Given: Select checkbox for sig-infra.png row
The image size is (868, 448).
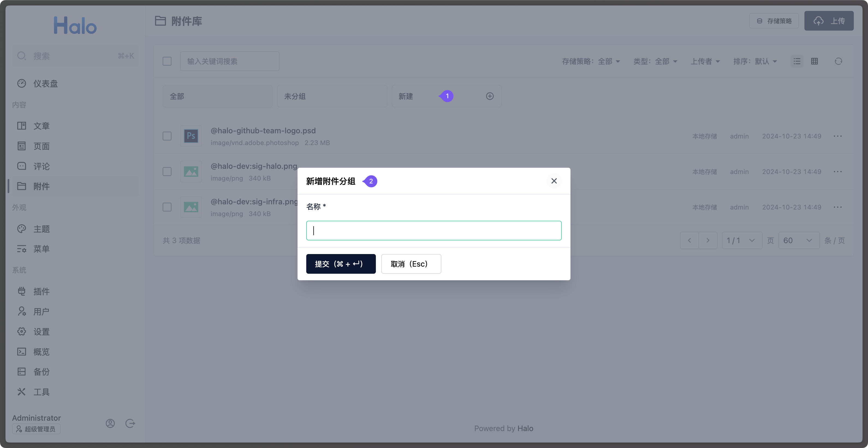Looking at the screenshot, I should pos(167,207).
